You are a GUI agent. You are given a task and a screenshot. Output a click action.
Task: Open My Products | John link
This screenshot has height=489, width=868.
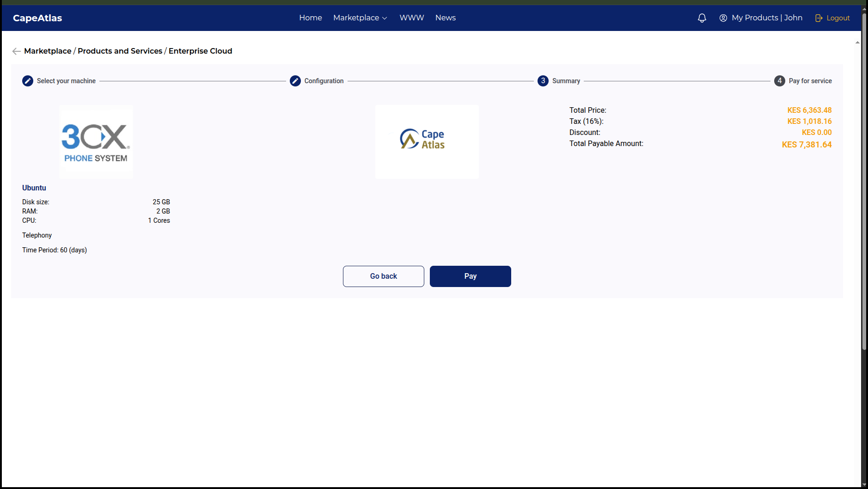pyautogui.click(x=767, y=18)
